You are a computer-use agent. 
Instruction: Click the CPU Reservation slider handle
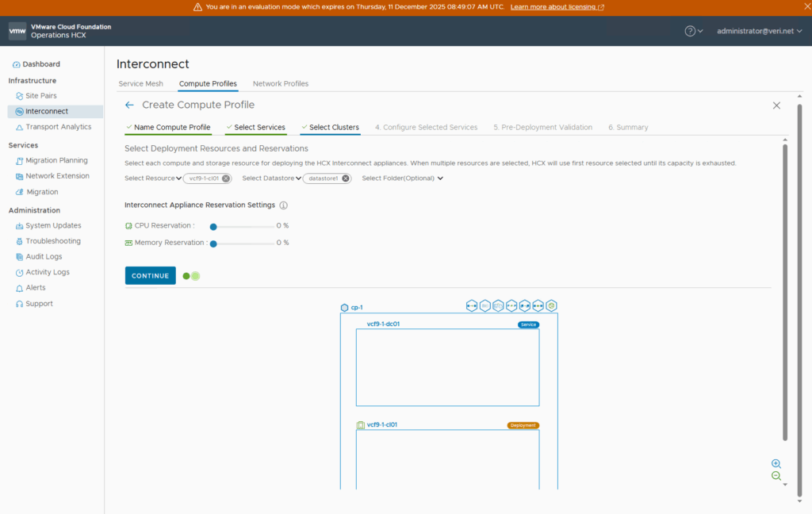tap(213, 226)
